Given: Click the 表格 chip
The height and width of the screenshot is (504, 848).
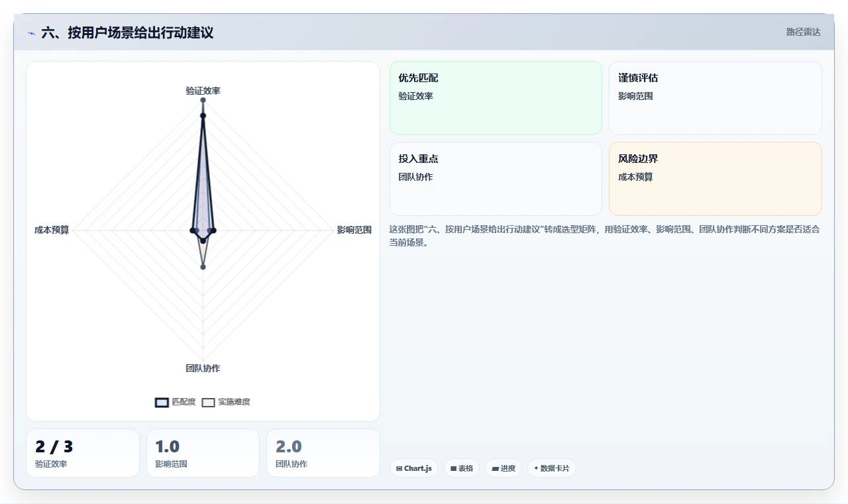Looking at the screenshot, I should 462,468.
